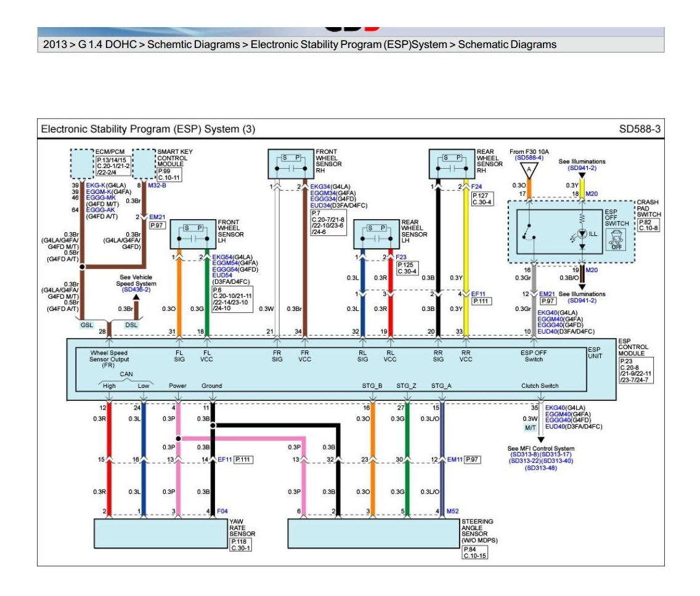Open the SD313-40 MFI control link
Viewport: 700px width, 596px height.
pyautogui.click(x=557, y=461)
